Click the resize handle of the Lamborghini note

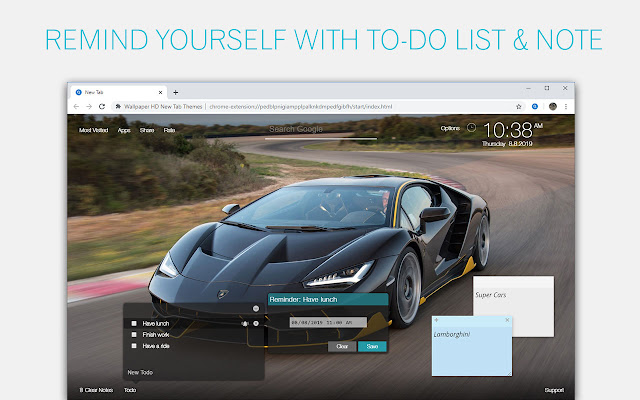pos(509,373)
